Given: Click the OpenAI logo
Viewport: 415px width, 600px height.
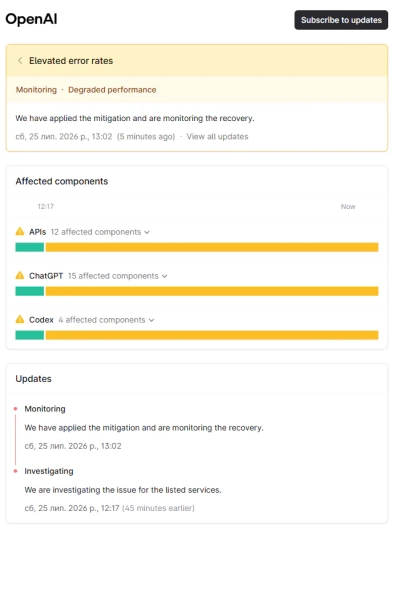Looking at the screenshot, I should click(x=31, y=19).
